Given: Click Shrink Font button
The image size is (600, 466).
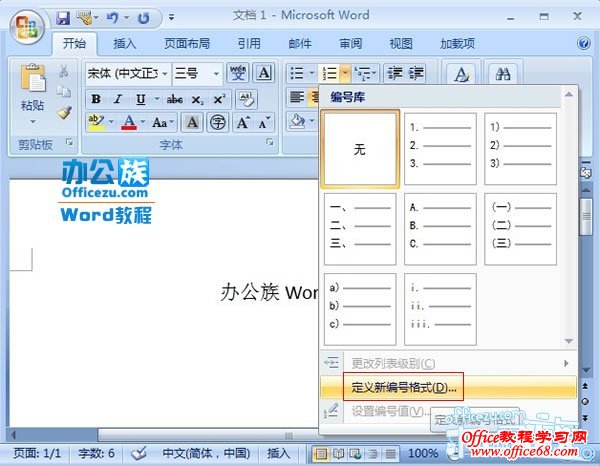Looking at the screenshot, I should click(264, 122).
